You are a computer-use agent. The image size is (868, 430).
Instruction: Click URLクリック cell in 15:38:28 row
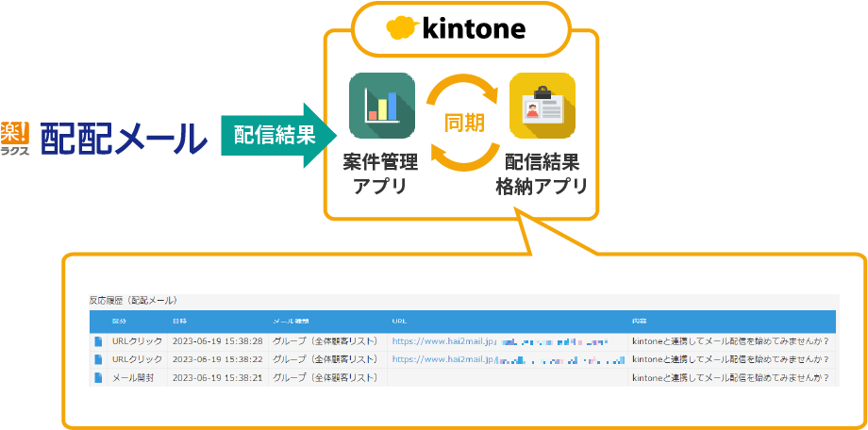point(138,341)
